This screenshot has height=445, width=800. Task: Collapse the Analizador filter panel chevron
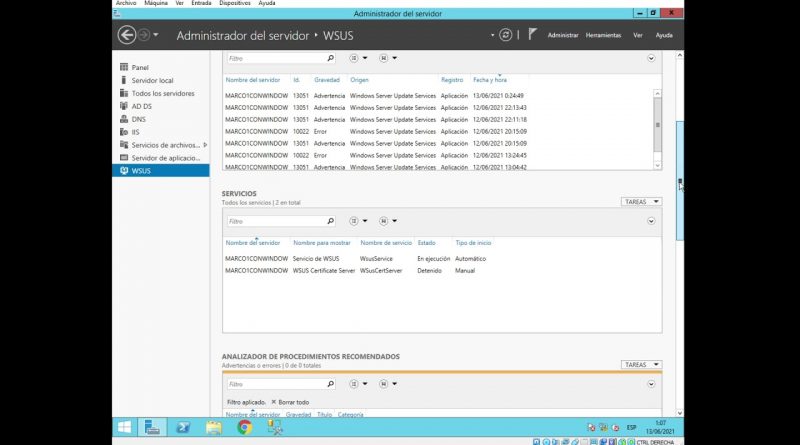coord(651,384)
